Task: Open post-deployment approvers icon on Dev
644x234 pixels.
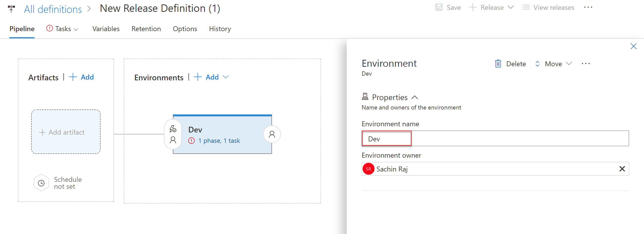Action: (272, 134)
